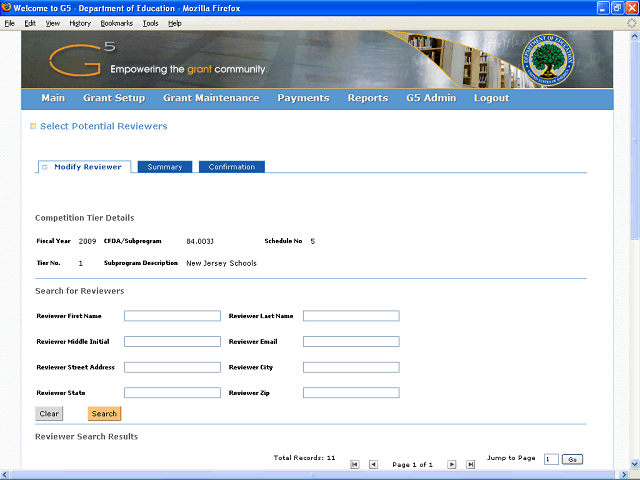Click the G5 logo in banner
This screenshot has width=640, height=480.
pyautogui.click(x=82, y=60)
